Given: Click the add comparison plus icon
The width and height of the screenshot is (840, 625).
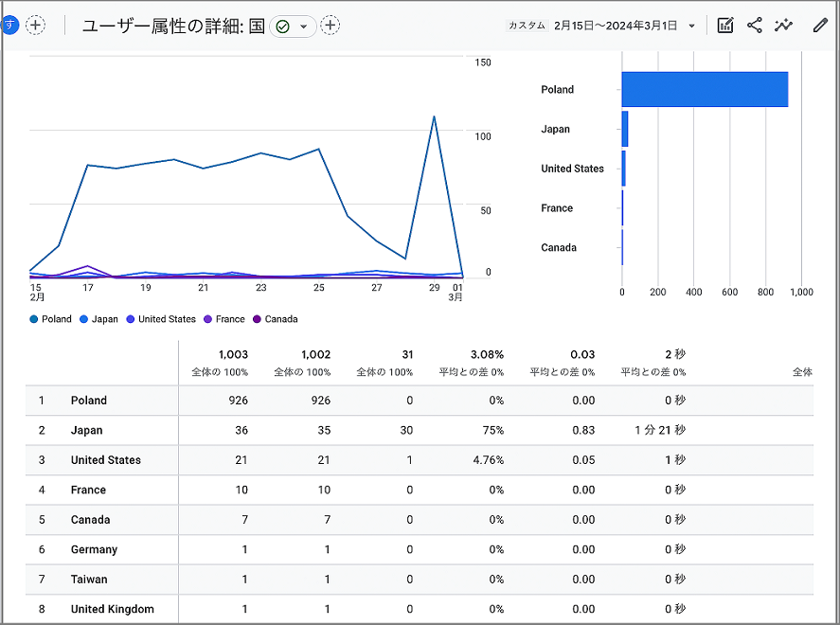Looking at the screenshot, I should (x=35, y=26).
